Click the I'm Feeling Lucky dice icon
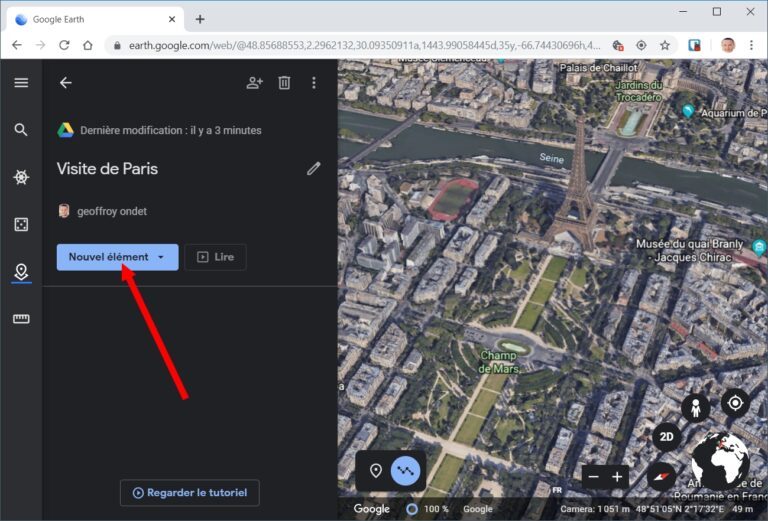The width and height of the screenshot is (768, 521). click(21, 224)
